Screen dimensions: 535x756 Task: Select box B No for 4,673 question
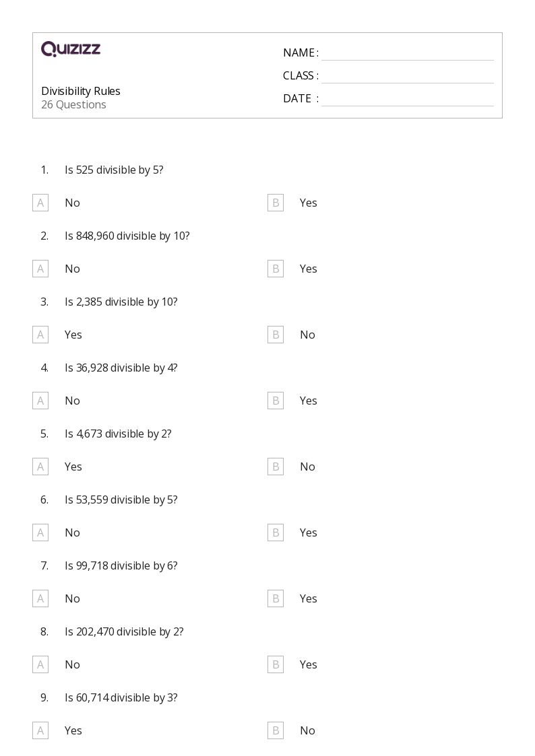tap(276, 467)
